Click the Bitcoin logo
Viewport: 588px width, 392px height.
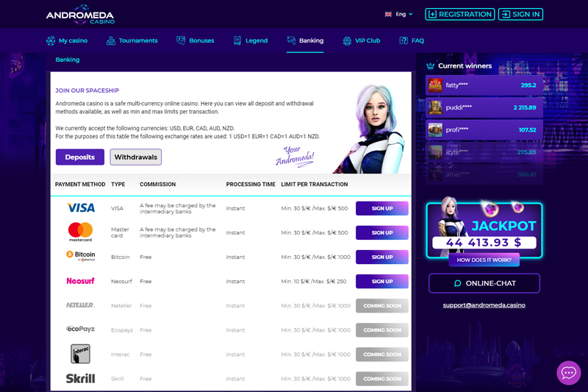point(81,256)
